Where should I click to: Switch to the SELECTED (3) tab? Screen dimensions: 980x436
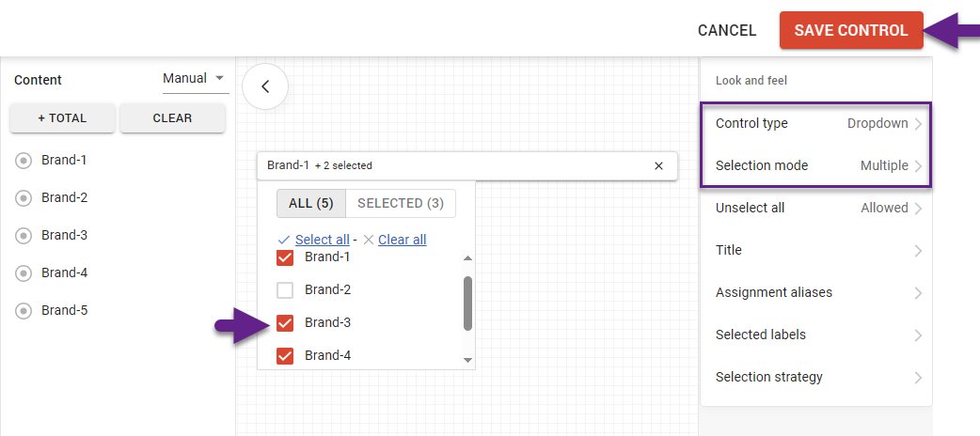point(401,203)
